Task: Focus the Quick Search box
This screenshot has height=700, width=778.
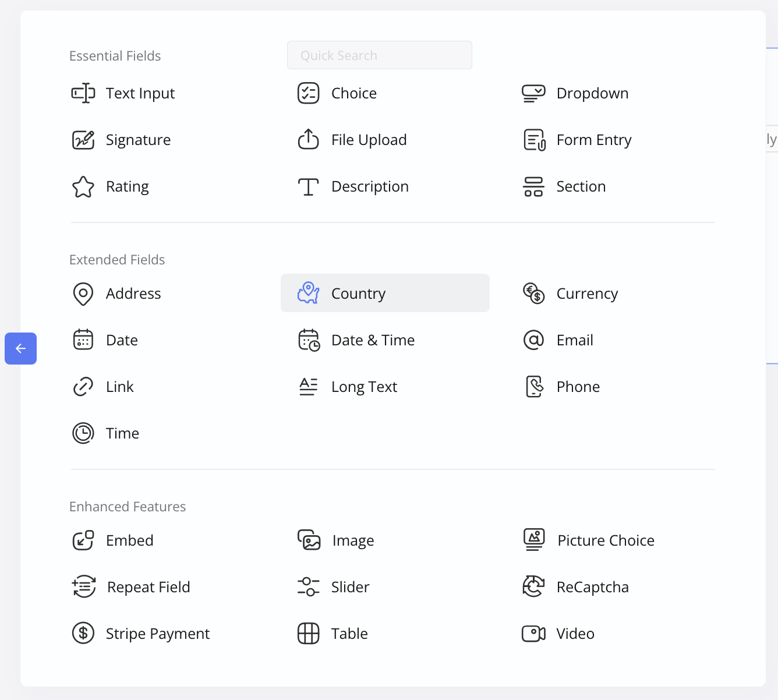Action: (x=379, y=55)
